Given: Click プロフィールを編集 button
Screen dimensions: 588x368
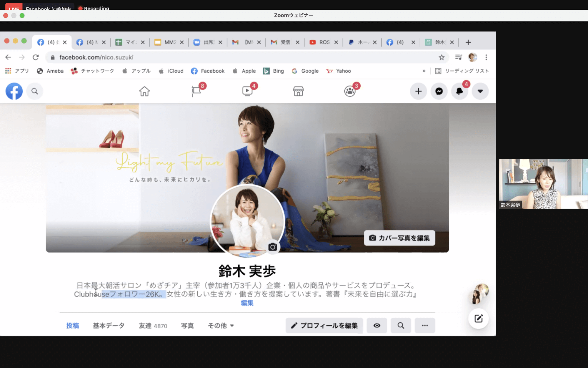Looking at the screenshot, I should pos(324,326).
